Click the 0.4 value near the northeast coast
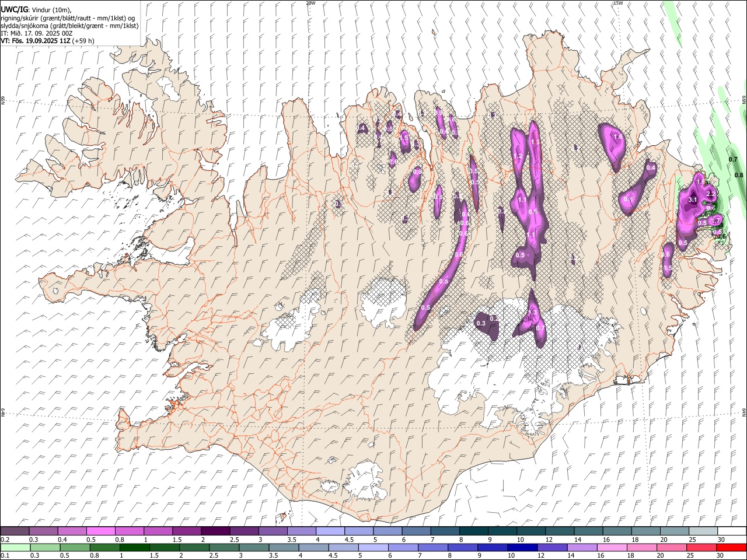The image size is (747, 560). (x=651, y=168)
